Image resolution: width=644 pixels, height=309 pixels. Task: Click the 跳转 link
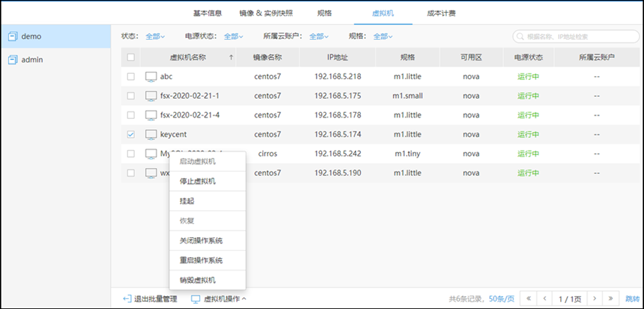(x=633, y=298)
